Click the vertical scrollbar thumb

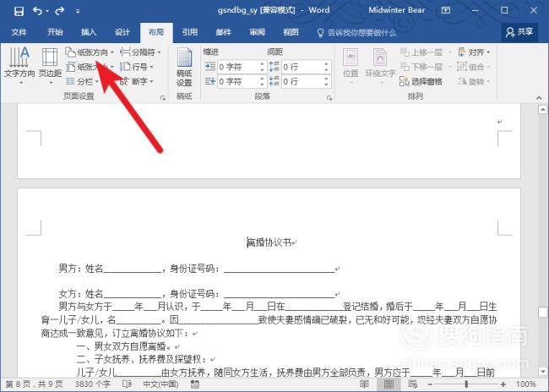[x=542, y=312]
